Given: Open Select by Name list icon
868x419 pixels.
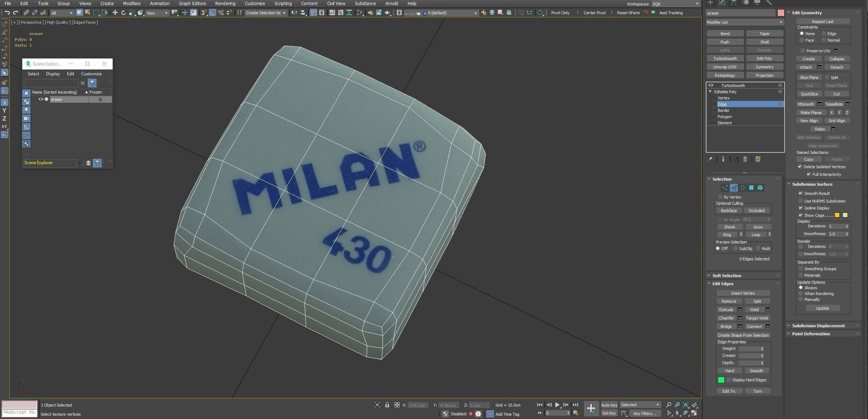Looking at the screenshot, I should click(87, 12).
